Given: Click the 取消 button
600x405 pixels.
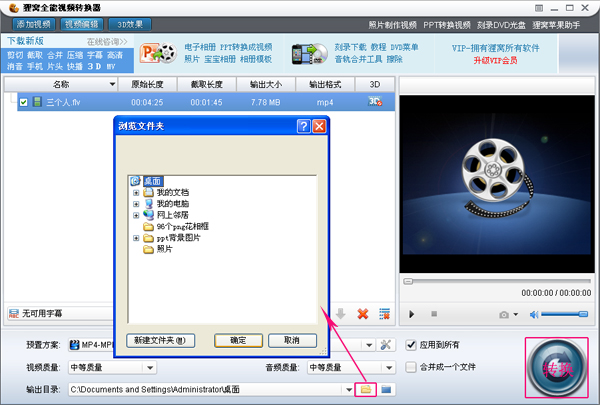Looking at the screenshot, I should pyautogui.click(x=292, y=340).
